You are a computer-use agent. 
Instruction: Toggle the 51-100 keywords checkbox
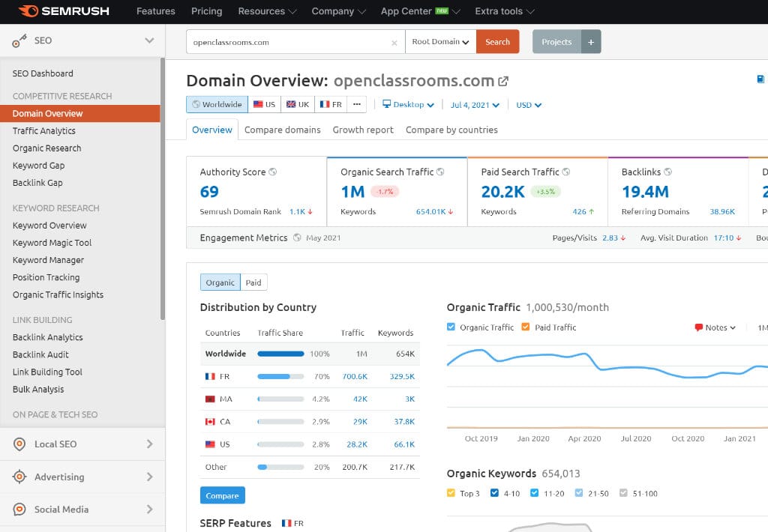(x=623, y=493)
